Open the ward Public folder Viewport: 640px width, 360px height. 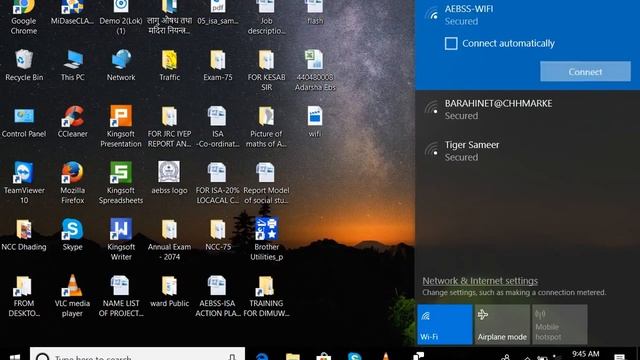point(169,291)
